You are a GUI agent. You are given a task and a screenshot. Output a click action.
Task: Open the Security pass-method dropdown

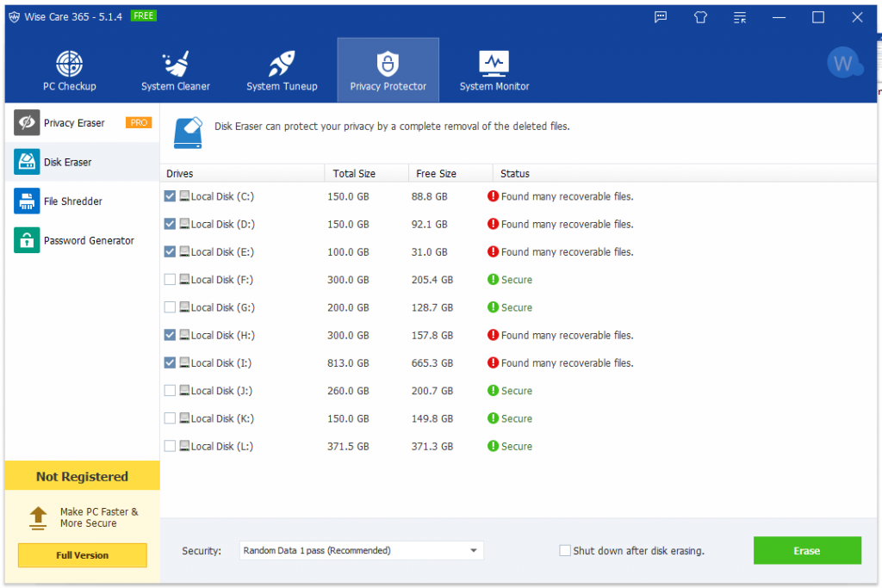pyautogui.click(x=472, y=550)
